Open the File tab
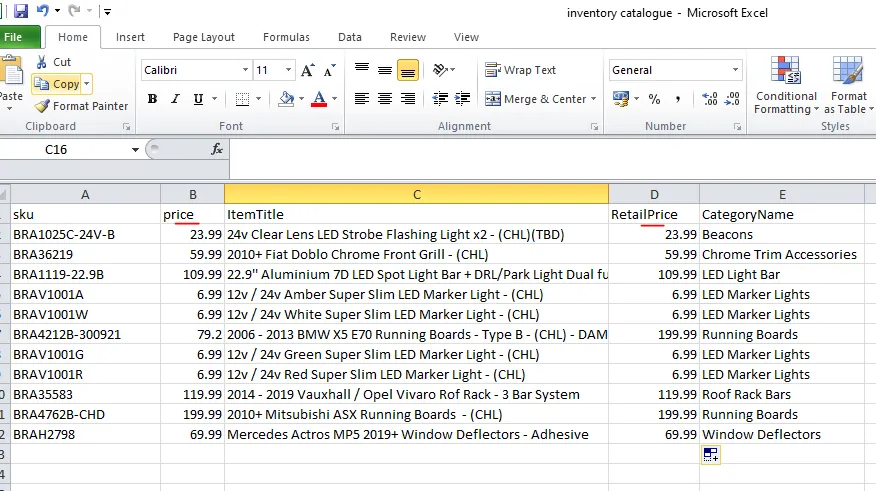The height and width of the screenshot is (491, 876). (x=16, y=37)
